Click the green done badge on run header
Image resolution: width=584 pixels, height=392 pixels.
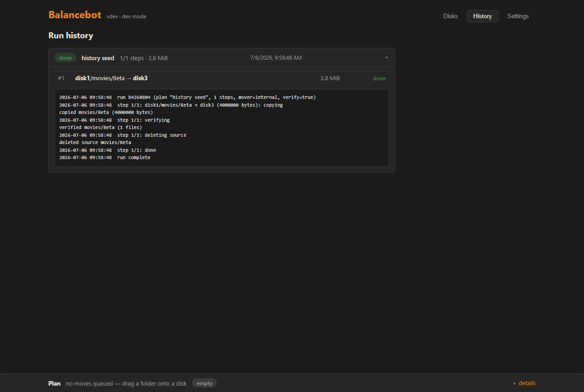65,58
